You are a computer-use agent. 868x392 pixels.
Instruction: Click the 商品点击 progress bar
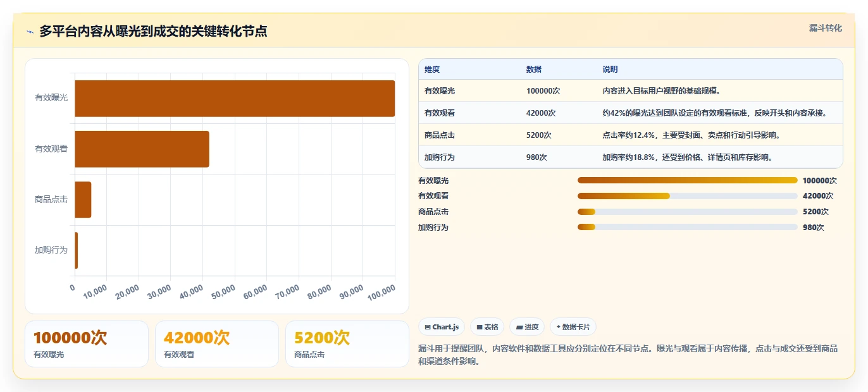(687, 212)
